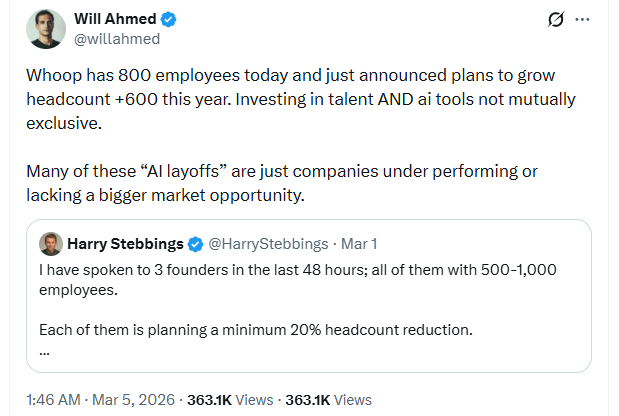Image resolution: width=619 pixels, height=416 pixels.
Task: Open Will Ahmed display name link
Action: click(x=115, y=19)
